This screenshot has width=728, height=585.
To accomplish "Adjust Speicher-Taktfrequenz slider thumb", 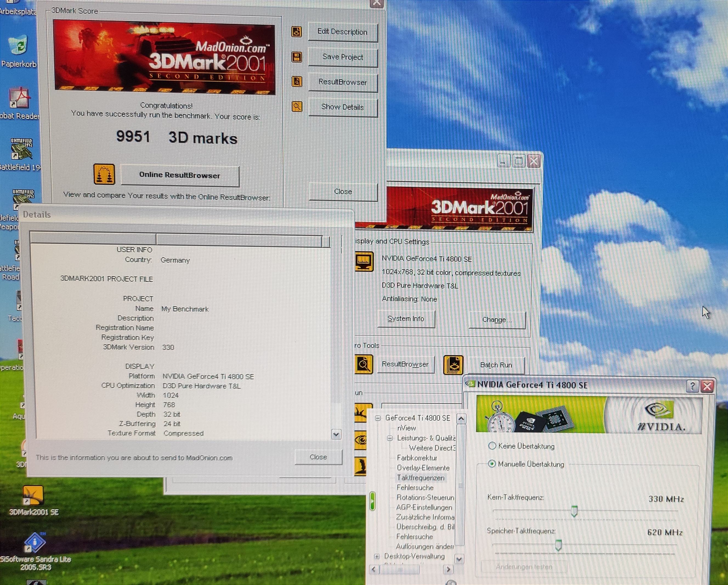I will tap(559, 545).
